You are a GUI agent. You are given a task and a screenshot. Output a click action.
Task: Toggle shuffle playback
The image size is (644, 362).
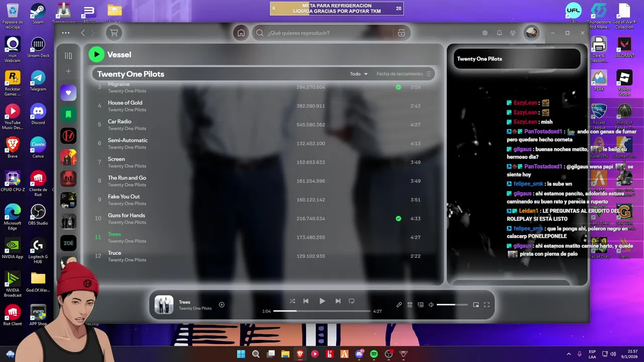[292, 301]
